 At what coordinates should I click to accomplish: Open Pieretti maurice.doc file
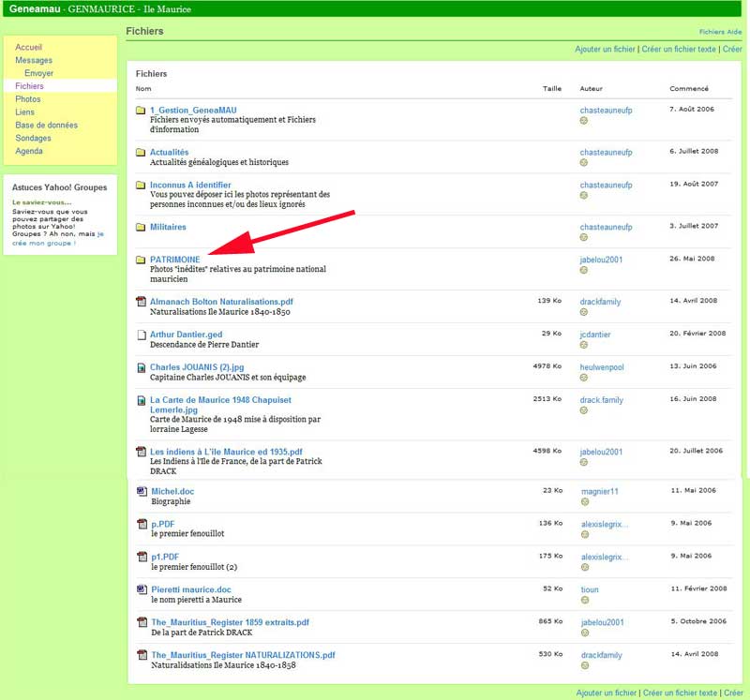(x=190, y=589)
